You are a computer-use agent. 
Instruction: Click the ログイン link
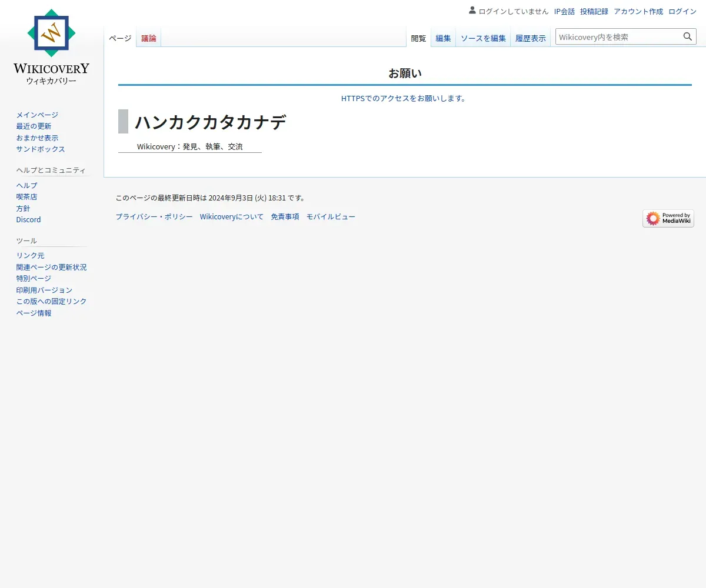[x=682, y=11]
